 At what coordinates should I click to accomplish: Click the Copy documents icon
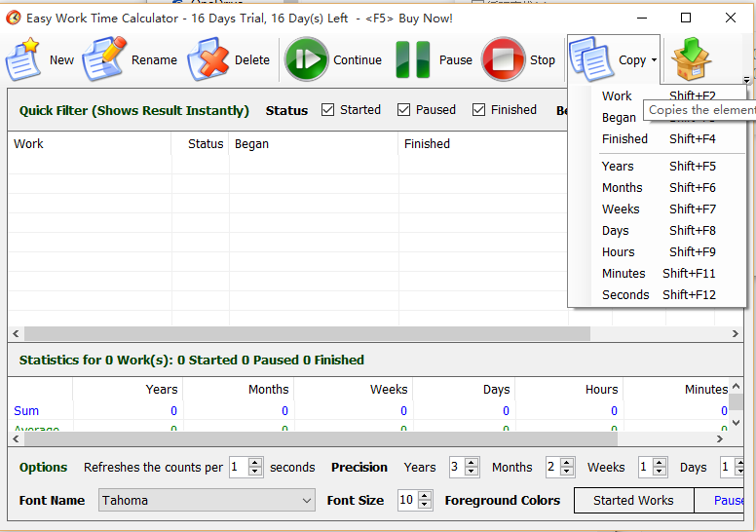(589, 59)
